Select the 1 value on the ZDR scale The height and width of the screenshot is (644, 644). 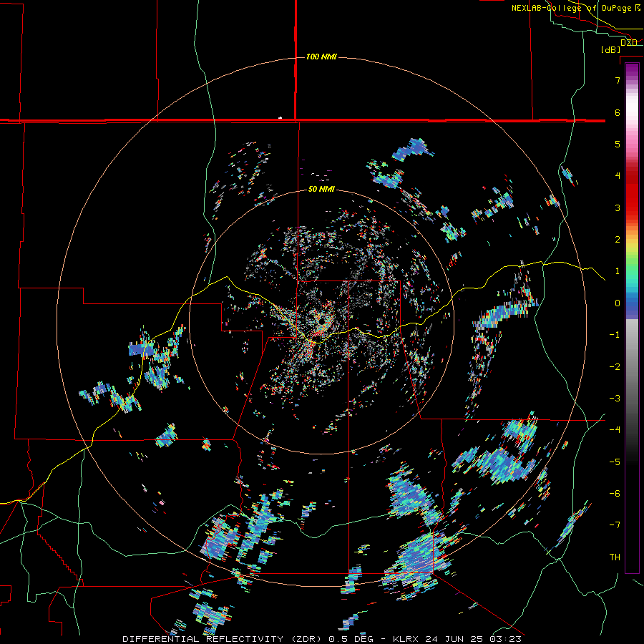(x=618, y=271)
